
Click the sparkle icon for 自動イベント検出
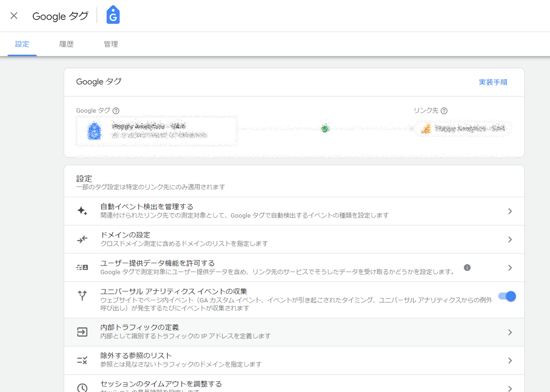pyautogui.click(x=82, y=211)
